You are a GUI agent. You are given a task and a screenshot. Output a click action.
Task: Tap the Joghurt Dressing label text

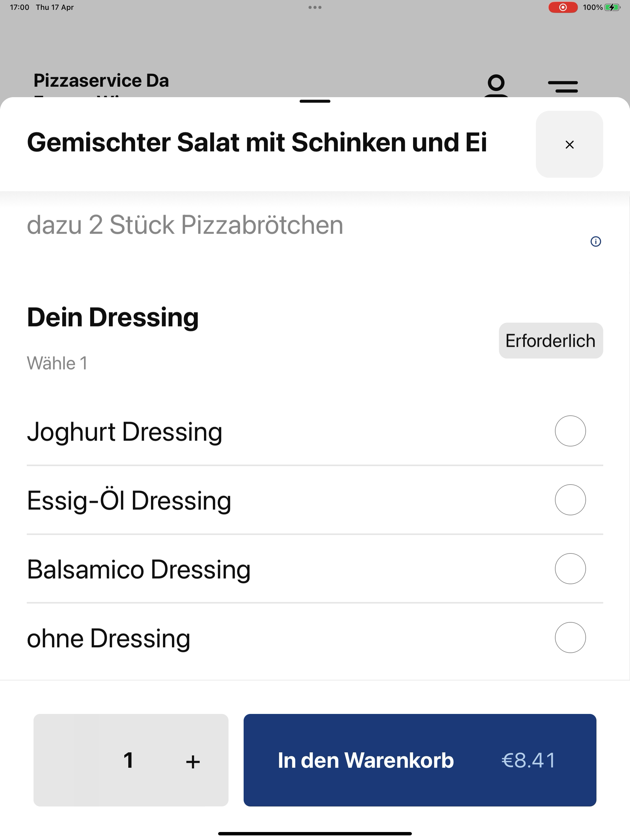click(x=125, y=432)
